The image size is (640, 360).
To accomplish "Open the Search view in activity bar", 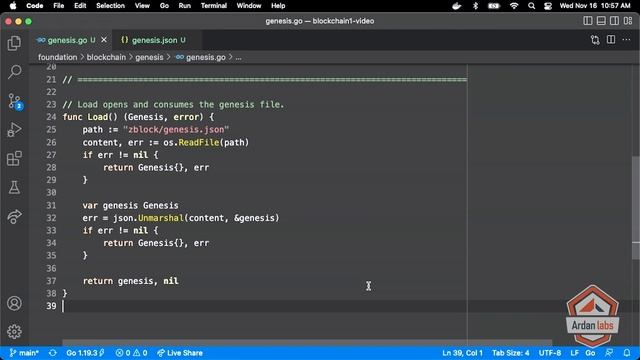I will coord(14,72).
